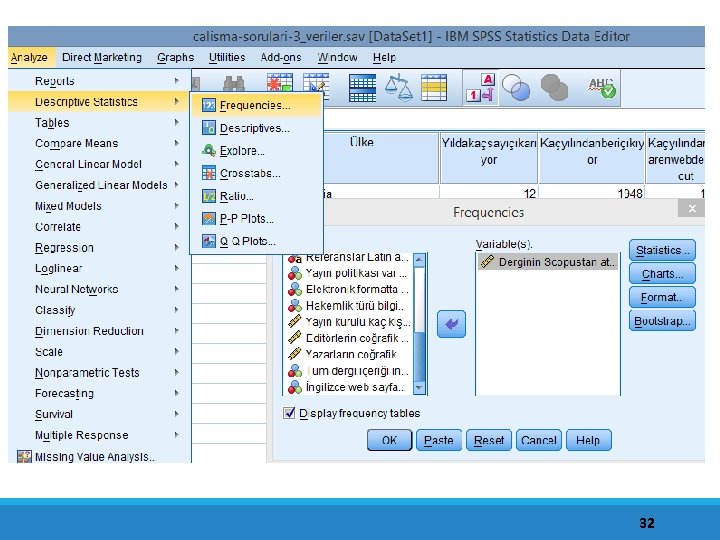Expand the Forecasting submenu arrow
The image size is (720, 540).
pos(177,393)
